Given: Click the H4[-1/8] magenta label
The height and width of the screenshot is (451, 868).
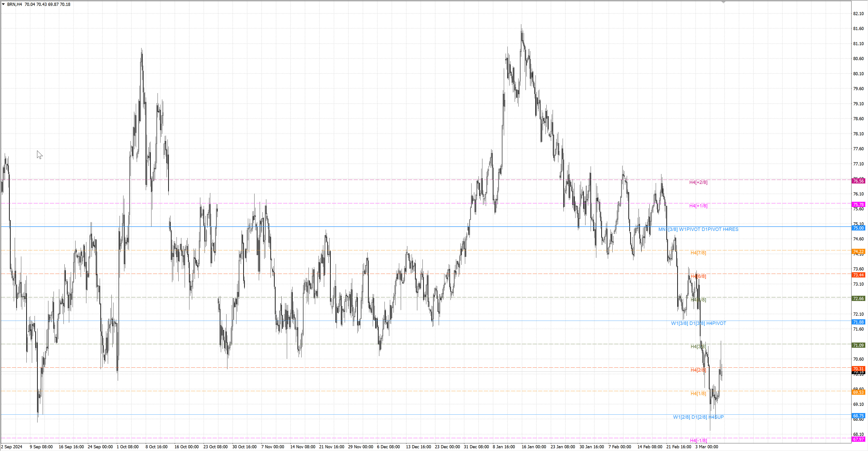Looking at the screenshot, I should [x=698, y=441].
